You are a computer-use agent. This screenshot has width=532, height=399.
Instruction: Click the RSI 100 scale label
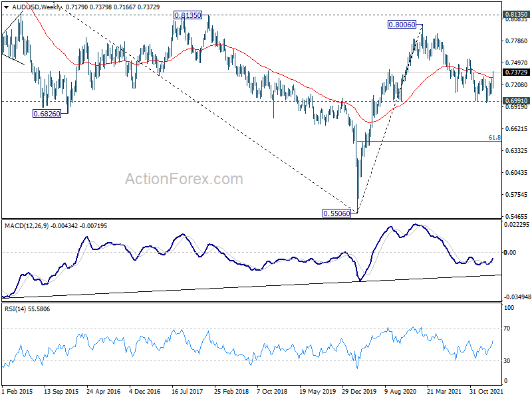pos(509,308)
